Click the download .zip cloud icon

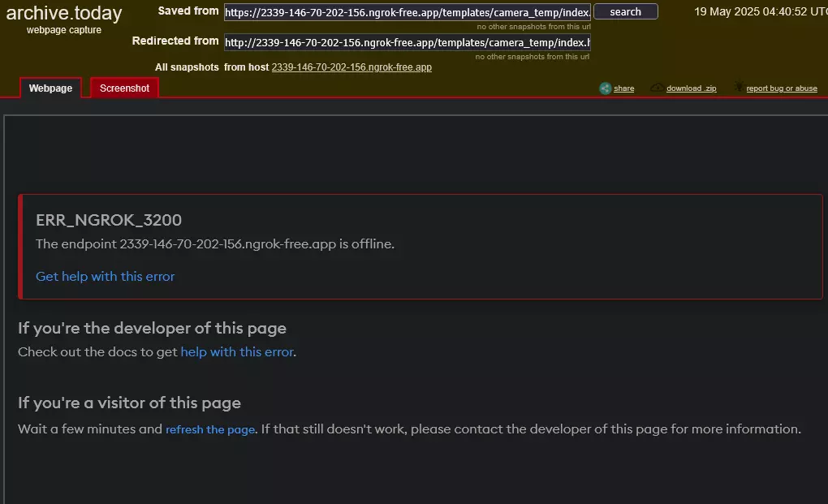click(657, 88)
